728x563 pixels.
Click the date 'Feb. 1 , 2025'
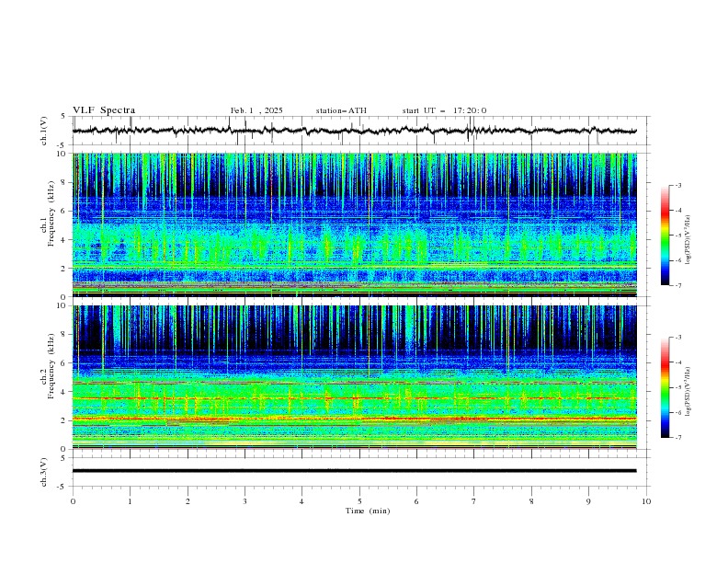coord(256,110)
